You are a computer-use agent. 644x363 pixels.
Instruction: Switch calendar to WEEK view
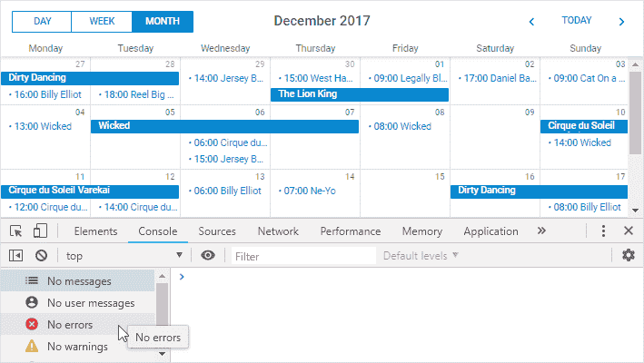tap(102, 22)
